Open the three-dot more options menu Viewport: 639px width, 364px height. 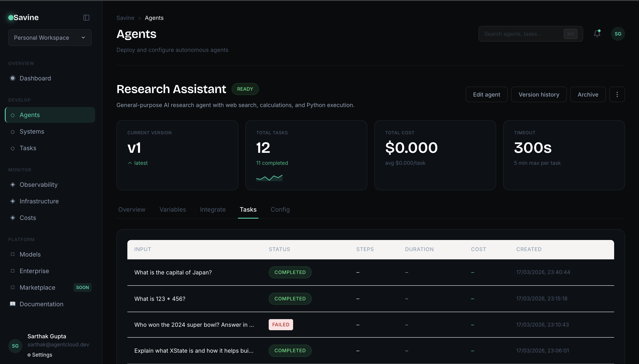point(617,95)
